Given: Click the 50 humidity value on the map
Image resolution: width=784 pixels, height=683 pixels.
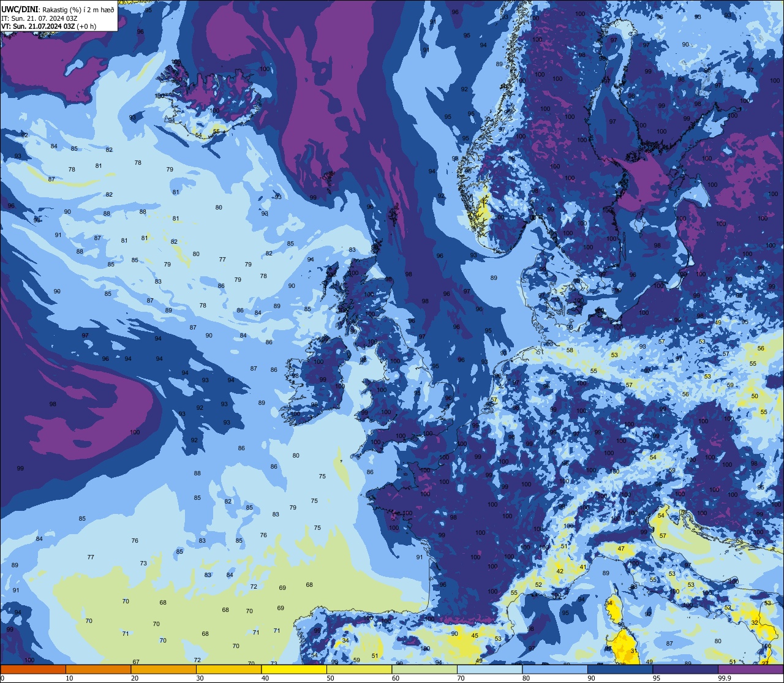Looking at the screenshot, I should [x=755, y=396].
